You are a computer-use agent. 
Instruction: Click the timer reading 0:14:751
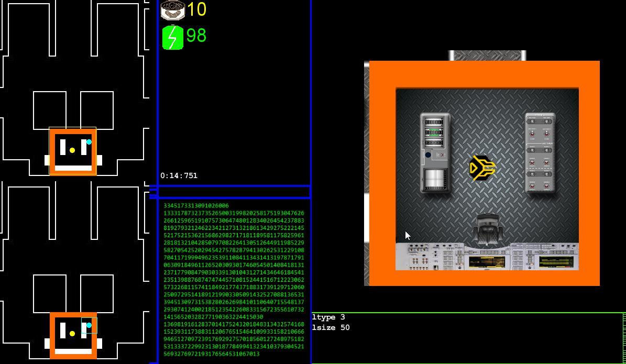pyautogui.click(x=179, y=175)
